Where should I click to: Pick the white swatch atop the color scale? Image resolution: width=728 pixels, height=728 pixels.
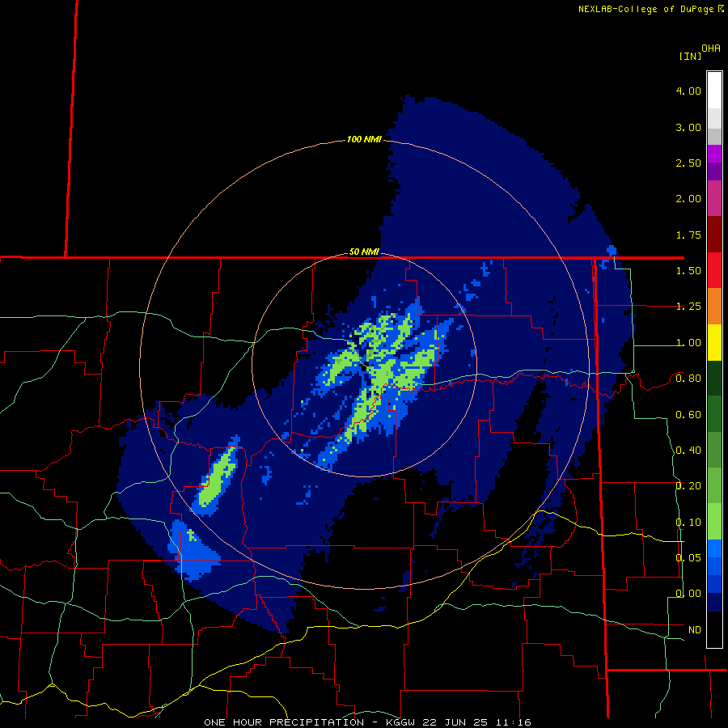[x=714, y=91]
